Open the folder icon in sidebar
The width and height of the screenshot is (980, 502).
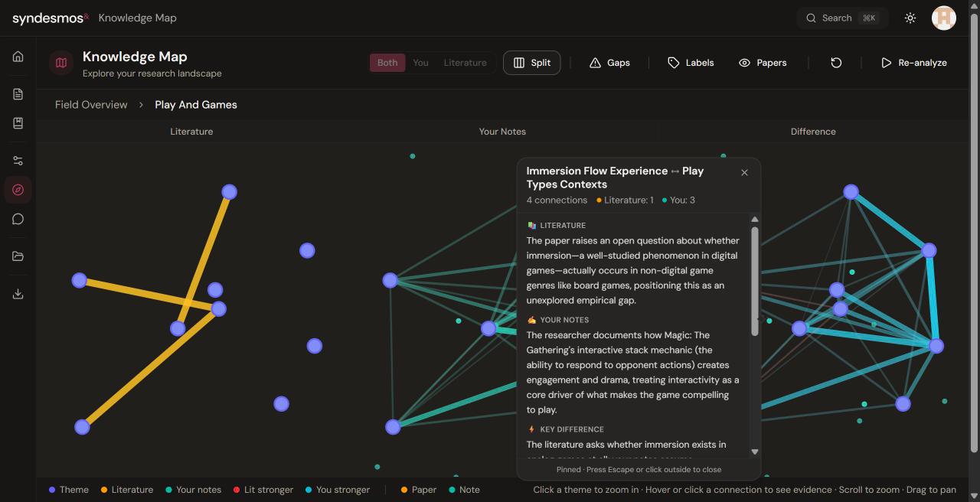pos(18,256)
